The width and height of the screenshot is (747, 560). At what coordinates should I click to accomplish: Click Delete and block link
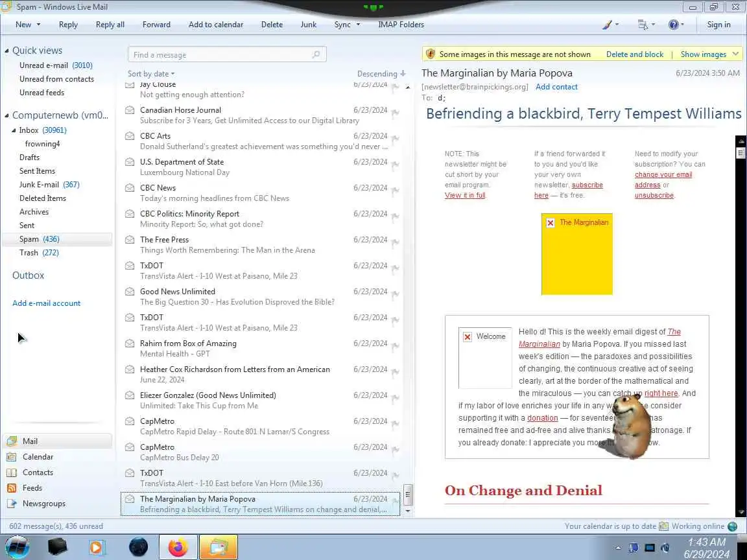pyautogui.click(x=635, y=54)
